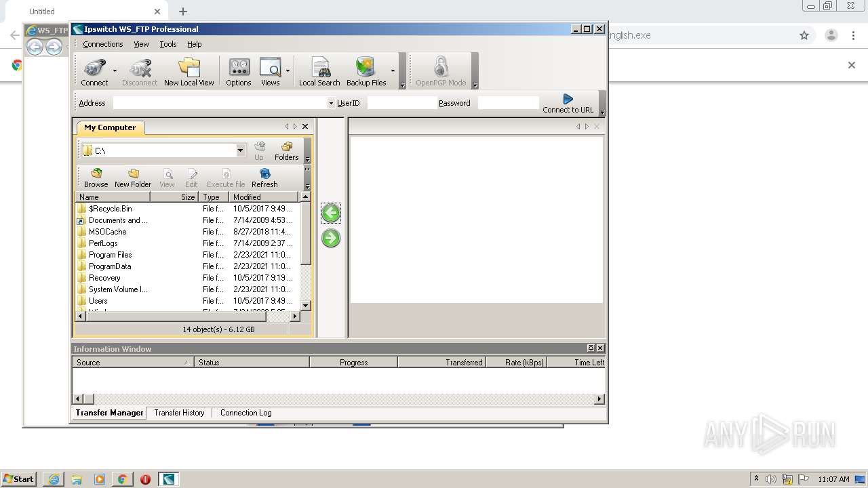Screen dimensions: 868x488
Task: Create a New Folder
Action: [133, 178]
